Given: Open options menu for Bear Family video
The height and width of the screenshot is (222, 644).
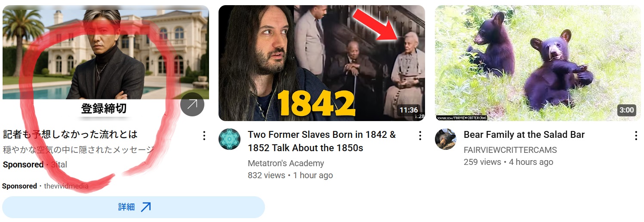Looking at the screenshot, I should [636, 136].
